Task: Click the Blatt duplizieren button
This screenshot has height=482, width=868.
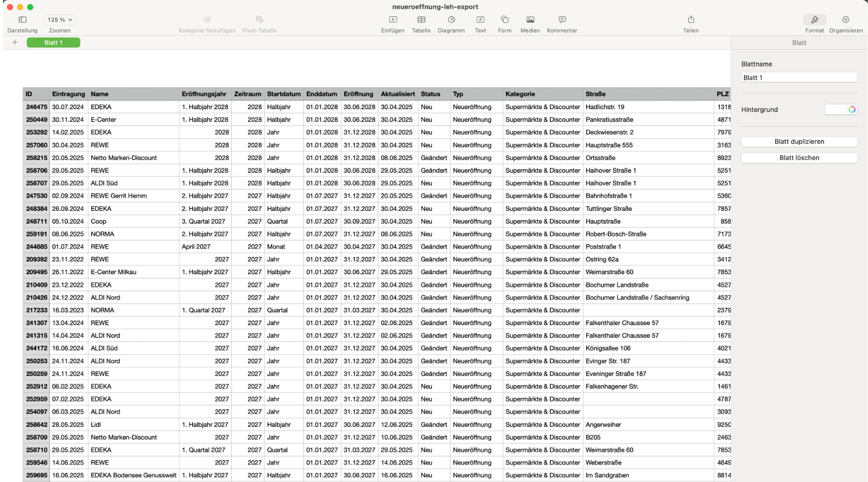Action: coord(799,141)
